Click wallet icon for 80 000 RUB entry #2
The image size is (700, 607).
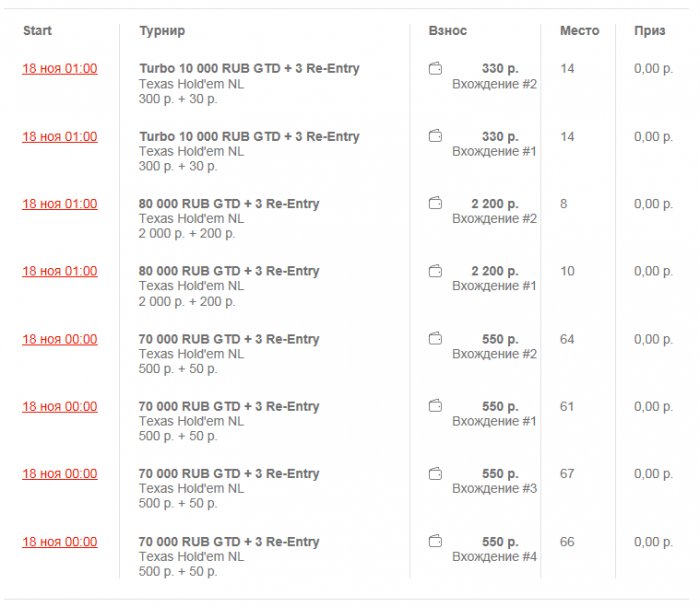click(x=435, y=204)
